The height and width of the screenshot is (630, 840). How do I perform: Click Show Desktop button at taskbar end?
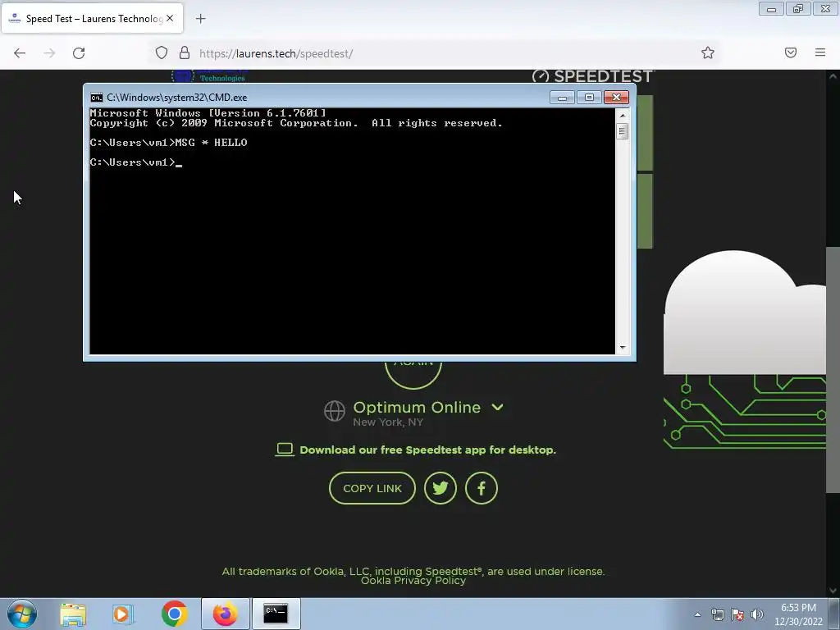point(834,614)
